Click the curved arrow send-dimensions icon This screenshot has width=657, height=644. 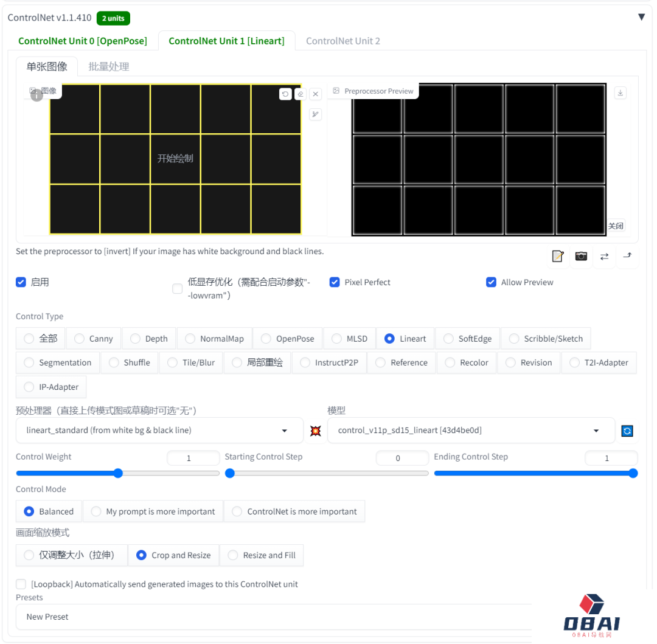(x=627, y=256)
